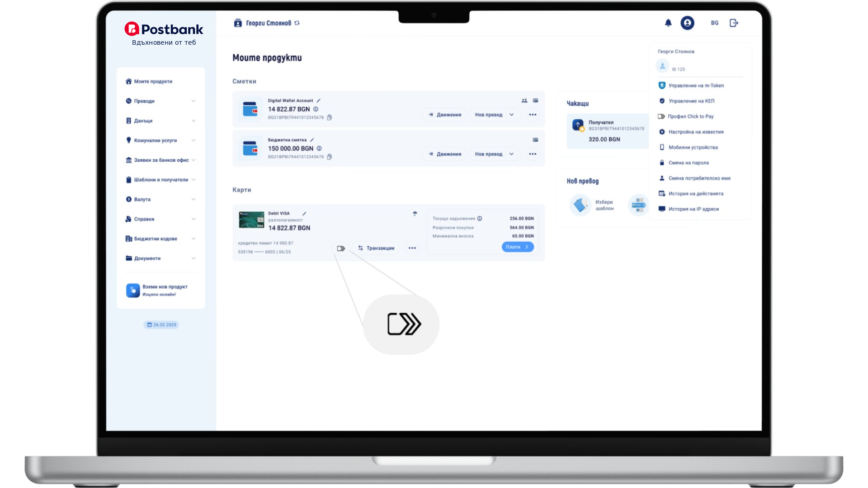The height and width of the screenshot is (488, 868).
Task: Open История на действията
Action: click(691, 194)
